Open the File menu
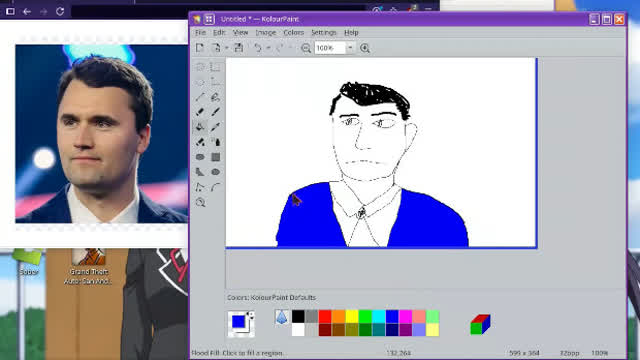 point(200,32)
